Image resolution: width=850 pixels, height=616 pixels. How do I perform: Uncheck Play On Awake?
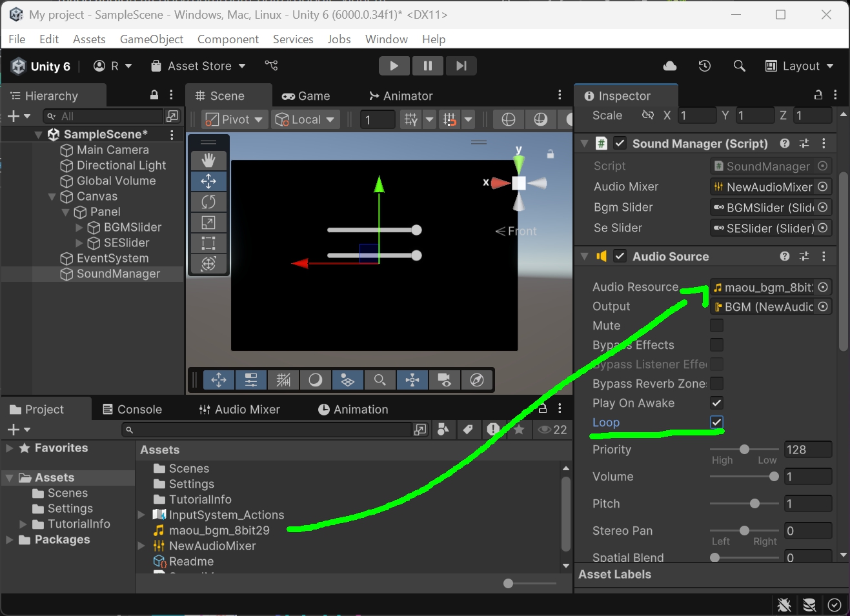click(716, 403)
